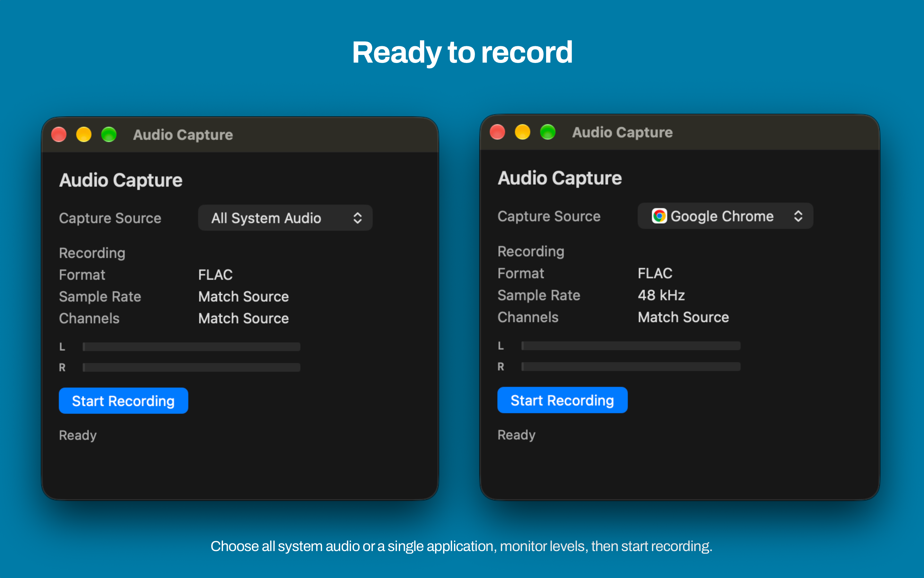Click the 'Sample Rate' label in the right window
This screenshot has width=924, height=578.
539,295
